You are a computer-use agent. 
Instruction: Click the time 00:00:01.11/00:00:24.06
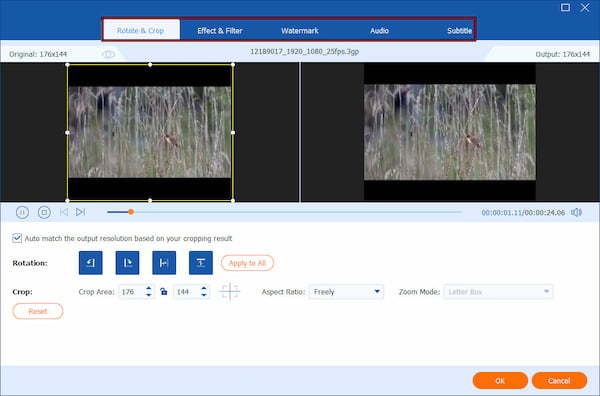pyautogui.click(x=523, y=212)
